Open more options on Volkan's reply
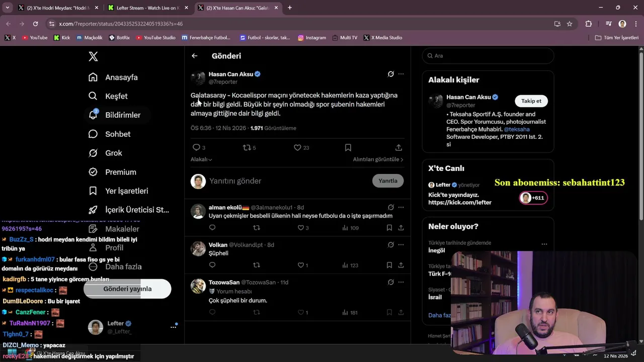Image resolution: width=644 pixels, height=362 pixels. (x=401, y=245)
